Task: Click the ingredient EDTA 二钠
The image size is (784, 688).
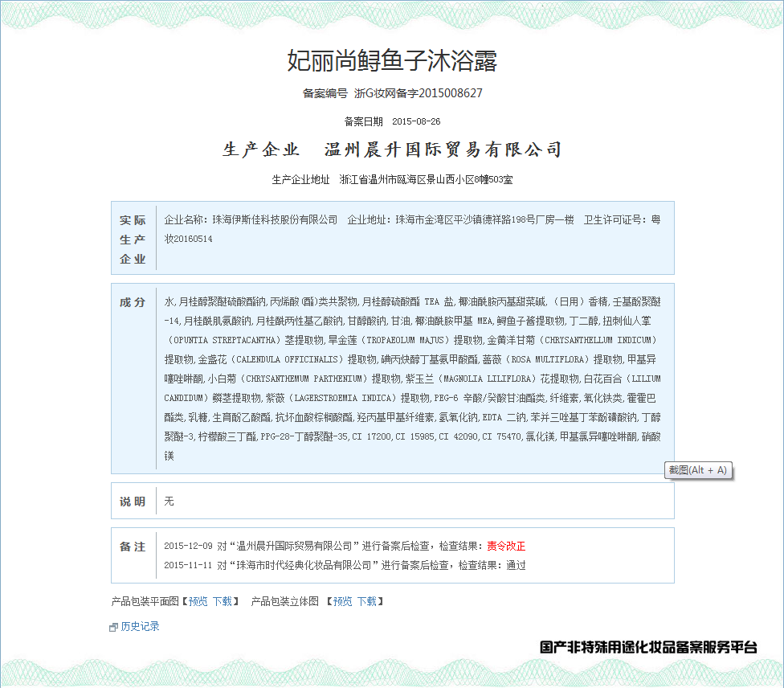Action: pos(505,417)
